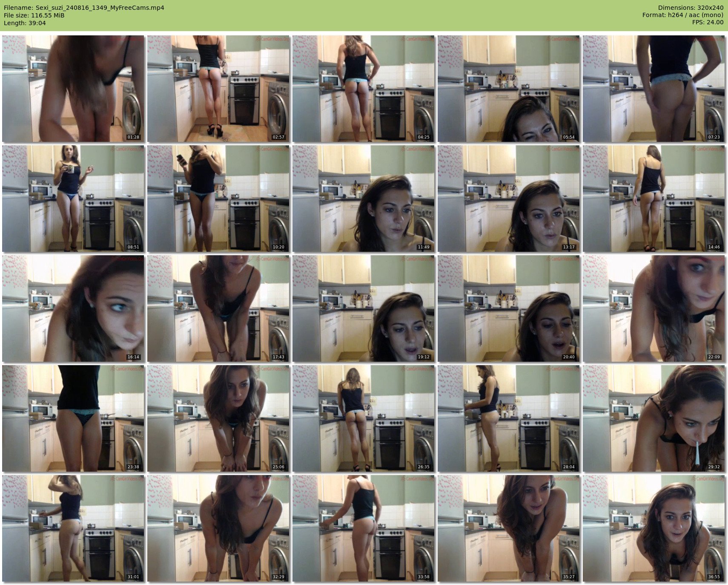This screenshot has width=728, height=585.
Task: Open the thumbnail at 04:25
Action: [364, 89]
